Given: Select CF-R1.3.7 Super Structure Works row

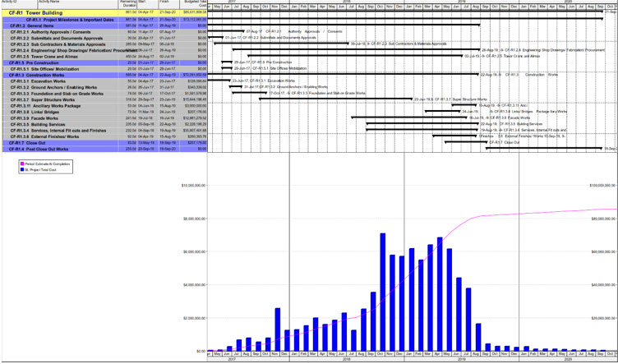Looking at the screenshot, I should [104, 99].
